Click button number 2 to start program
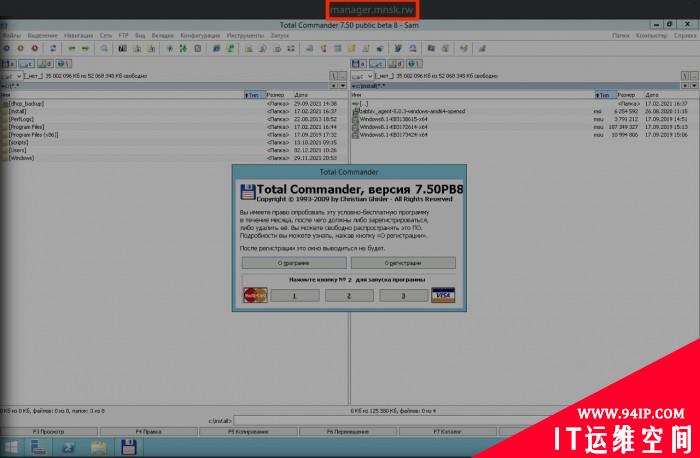Viewport: 700px width, 458px height. click(349, 296)
